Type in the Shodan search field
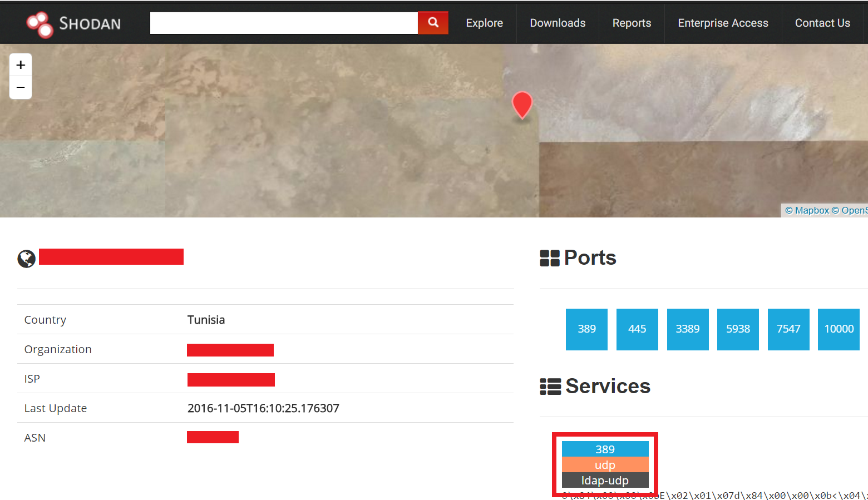868x500 pixels. coord(284,23)
